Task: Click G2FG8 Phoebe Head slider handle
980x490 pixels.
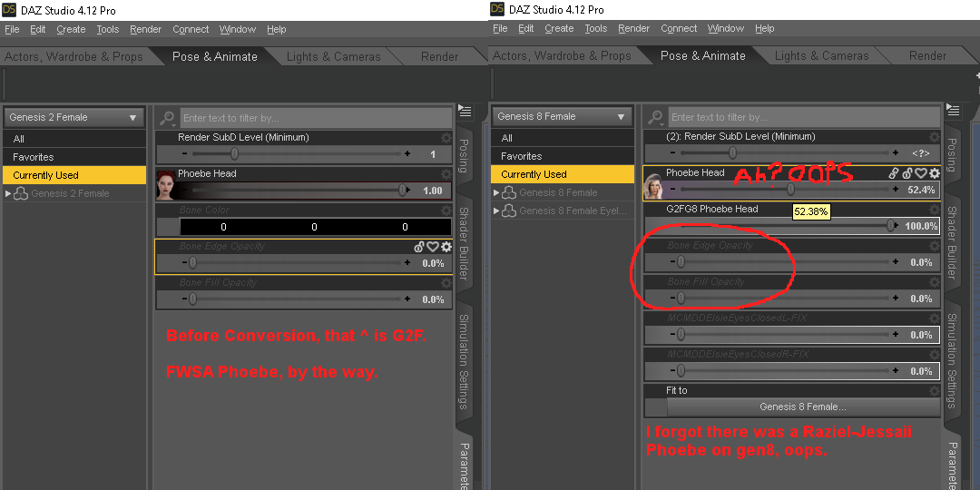Action: [890, 225]
